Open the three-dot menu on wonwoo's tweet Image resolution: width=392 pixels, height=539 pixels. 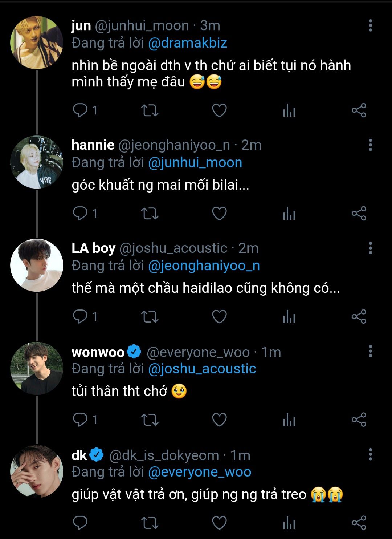pos(370,351)
